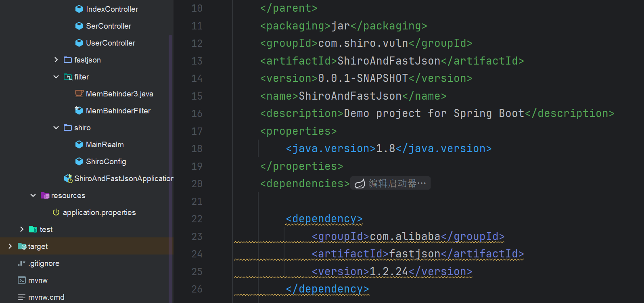Click the Spring icon in the starters hint
The height and width of the screenshot is (303, 644).
tap(360, 184)
